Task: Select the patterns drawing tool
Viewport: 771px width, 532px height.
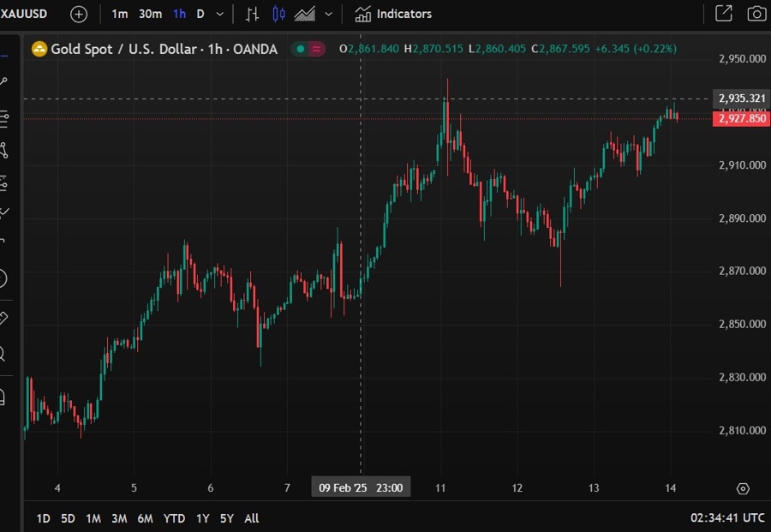Action: click(3, 151)
